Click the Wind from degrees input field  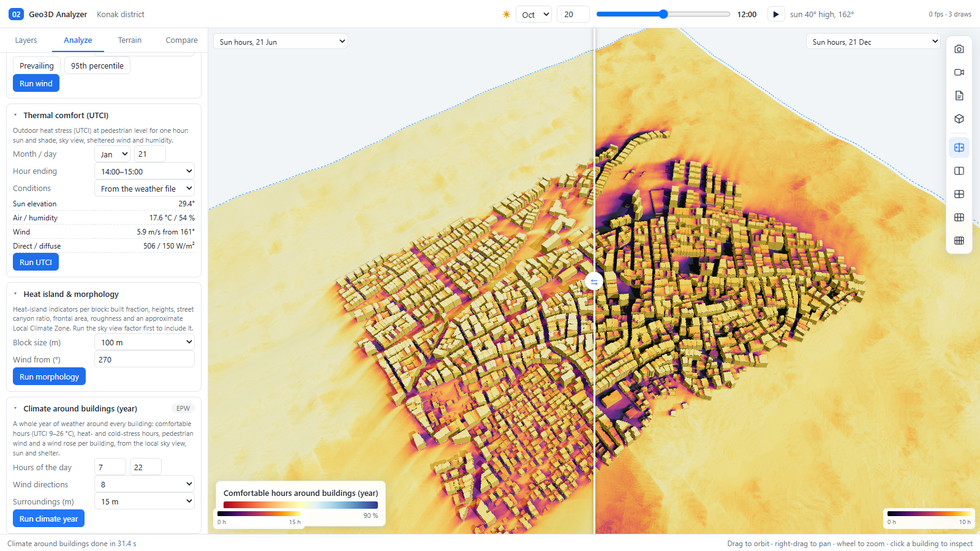[145, 359]
